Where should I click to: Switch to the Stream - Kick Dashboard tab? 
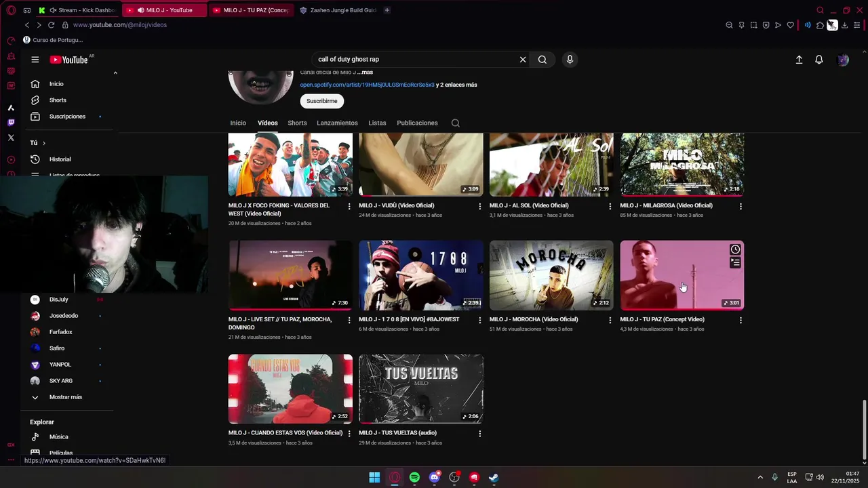click(79, 10)
